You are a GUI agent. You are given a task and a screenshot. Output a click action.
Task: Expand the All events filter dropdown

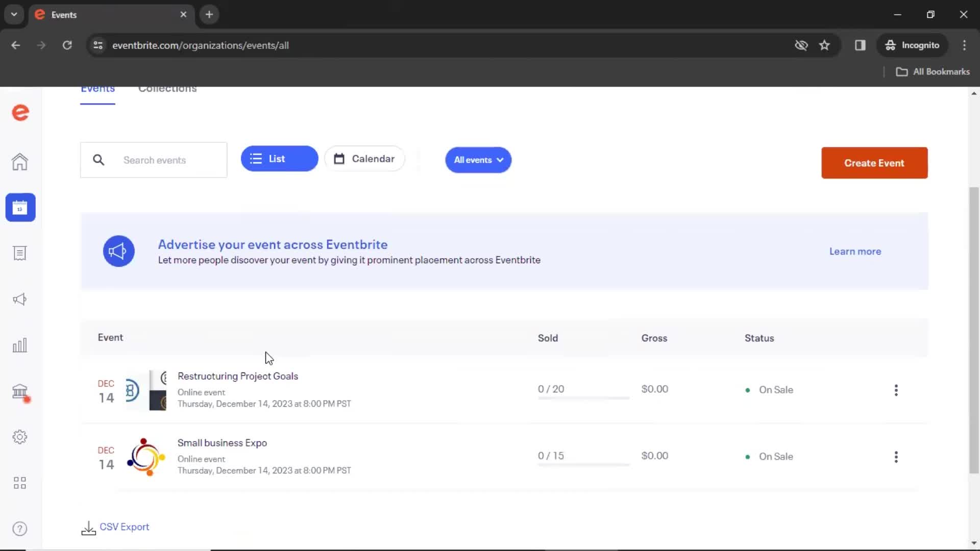[478, 160]
